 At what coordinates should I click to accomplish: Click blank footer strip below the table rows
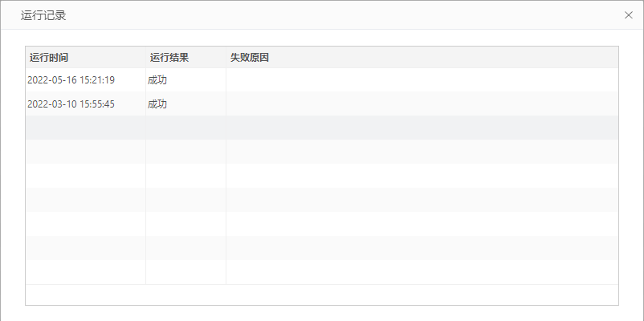(321, 295)
